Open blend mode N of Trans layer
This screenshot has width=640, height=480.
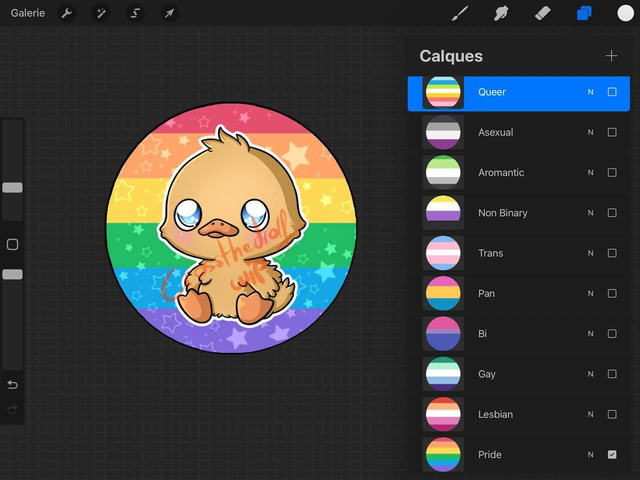[x=590, y=253]
